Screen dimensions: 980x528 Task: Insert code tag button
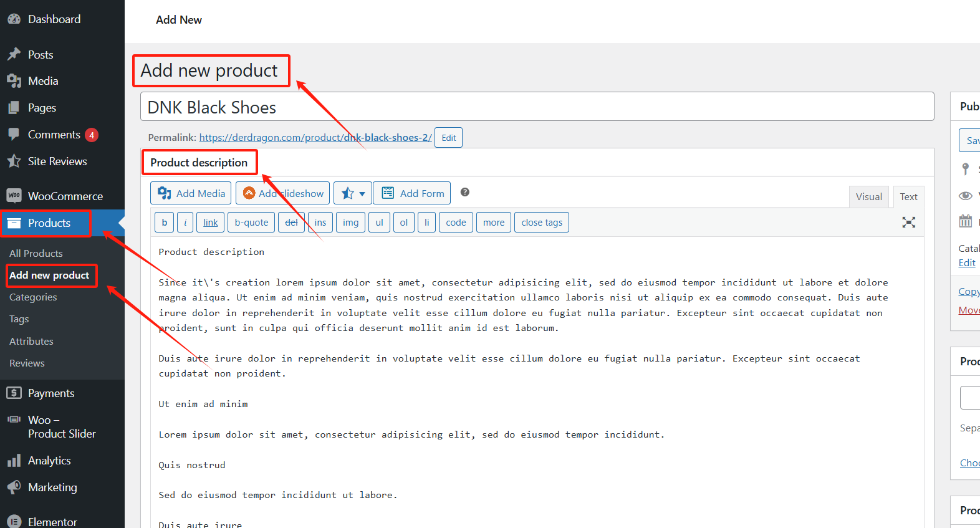pos(456,223)
